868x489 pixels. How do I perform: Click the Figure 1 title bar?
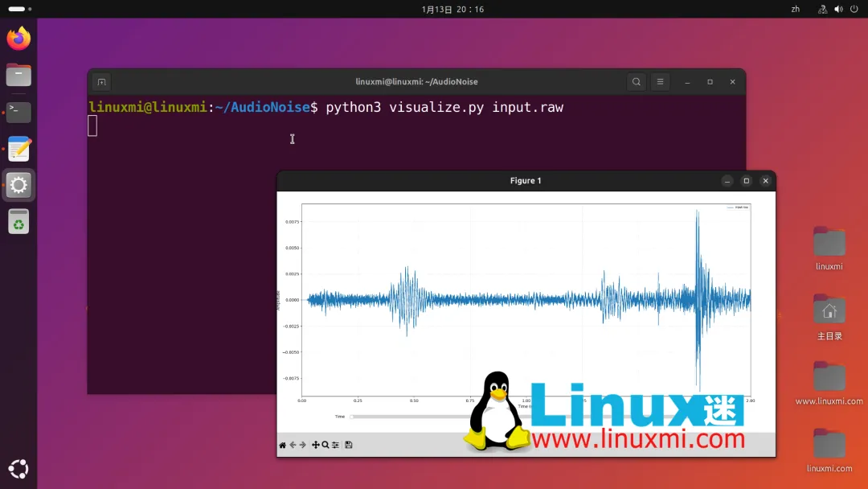(526, 181)
